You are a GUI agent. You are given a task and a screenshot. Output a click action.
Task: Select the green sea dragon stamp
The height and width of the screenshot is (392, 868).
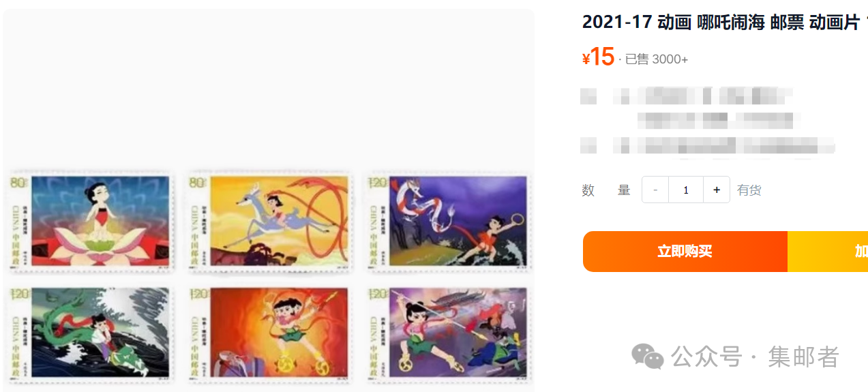[90, 332]
